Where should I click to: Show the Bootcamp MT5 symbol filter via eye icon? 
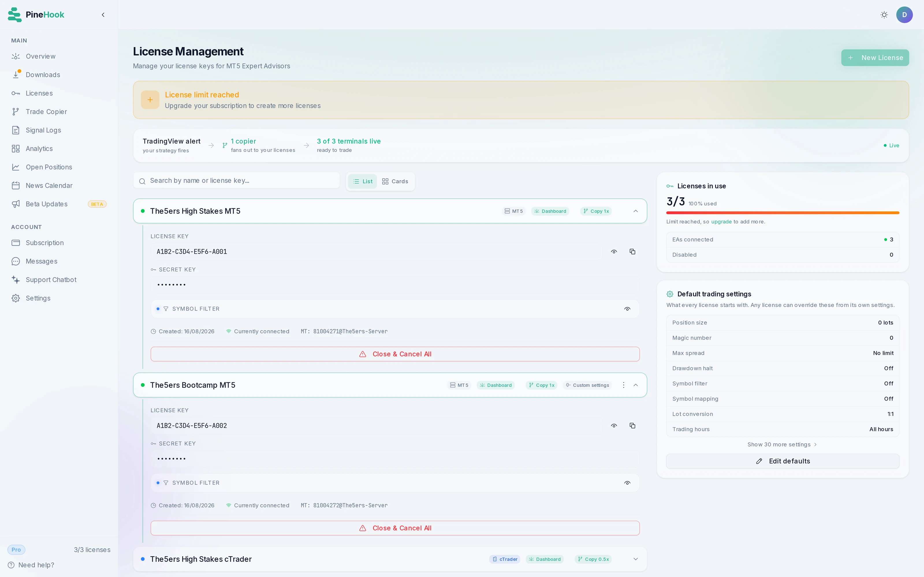pyautogui.click(x=627, y=483)
